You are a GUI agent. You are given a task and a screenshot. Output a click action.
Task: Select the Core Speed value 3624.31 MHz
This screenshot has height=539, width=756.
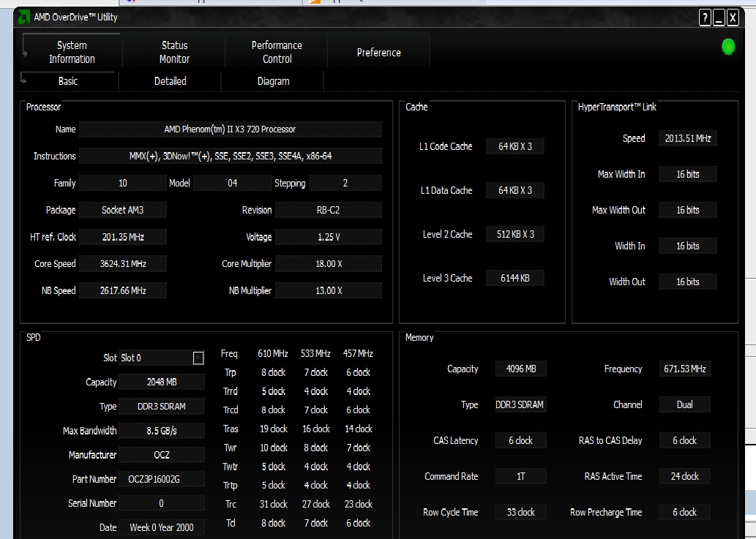pos(123,263)
